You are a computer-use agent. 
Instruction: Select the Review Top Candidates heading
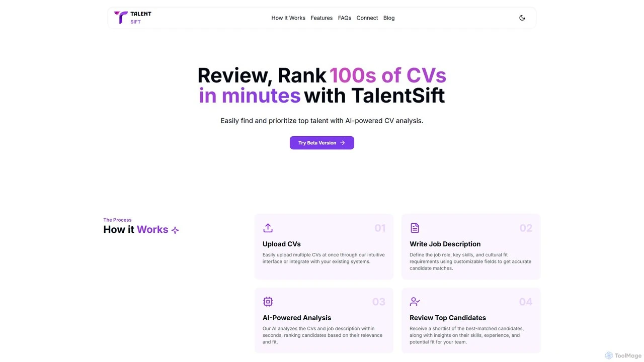[448, 318]
